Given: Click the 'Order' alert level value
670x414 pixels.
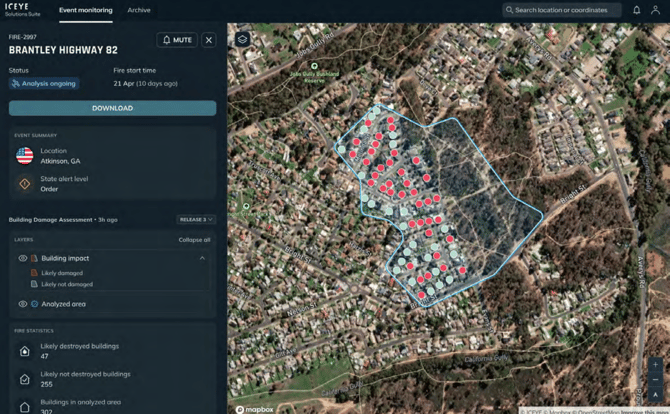Looking at the screenshot, I should click(49, 189).
